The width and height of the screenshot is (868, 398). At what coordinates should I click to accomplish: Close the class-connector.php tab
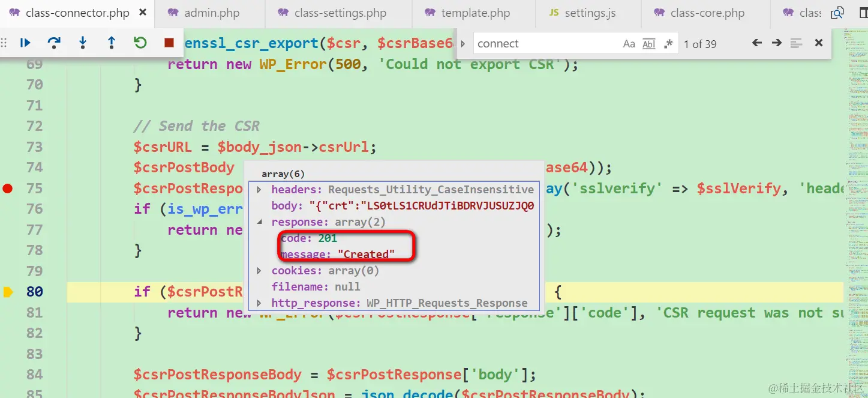point(142,13)
